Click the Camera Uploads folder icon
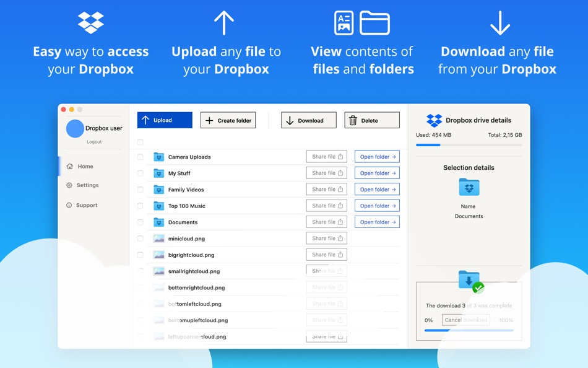This screenshot has width=588, height=368. (159, 157)
